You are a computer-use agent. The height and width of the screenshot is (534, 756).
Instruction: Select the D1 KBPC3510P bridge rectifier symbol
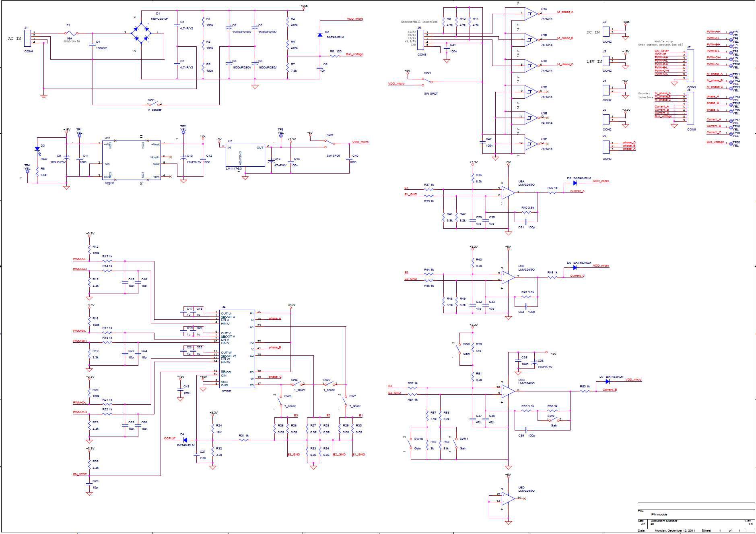(141, 33)
